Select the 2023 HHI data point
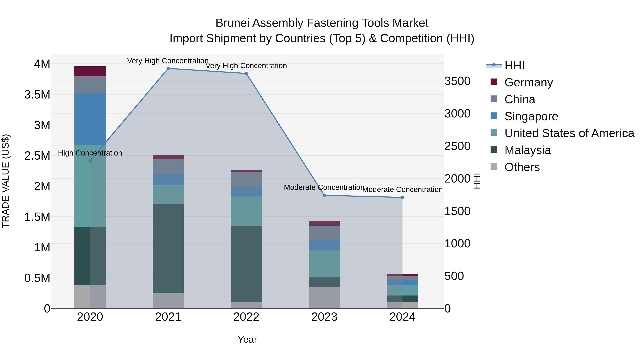 [x=324, y=195]
